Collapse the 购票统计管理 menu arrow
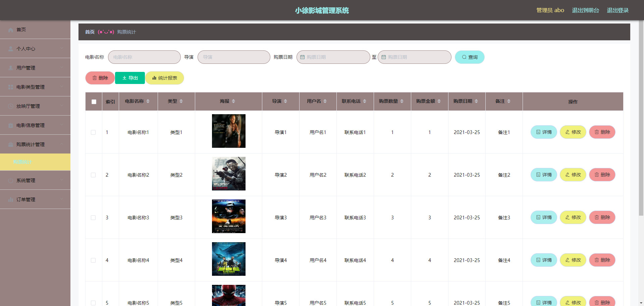The height and width of the screenshot is (306, 644). (62, 144)
